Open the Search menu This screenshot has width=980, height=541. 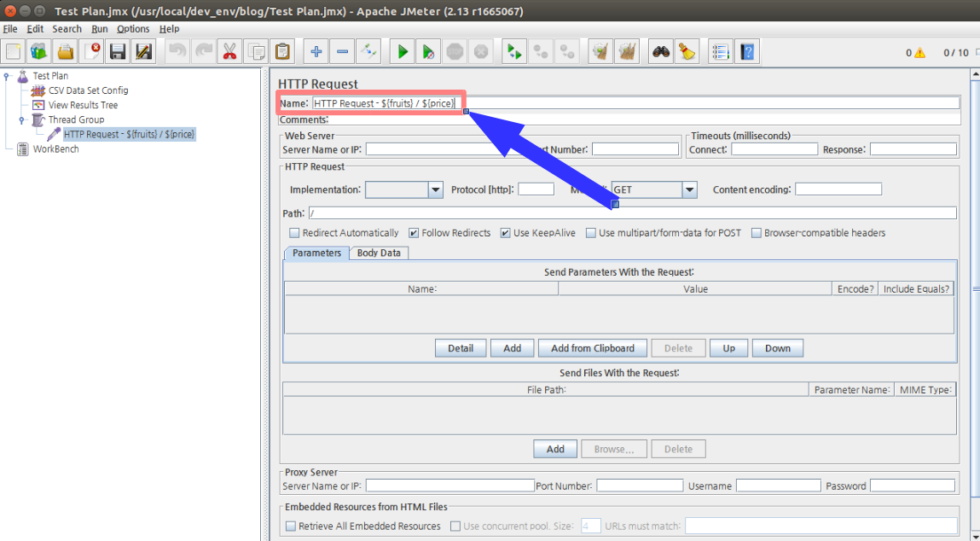(67, 29)
